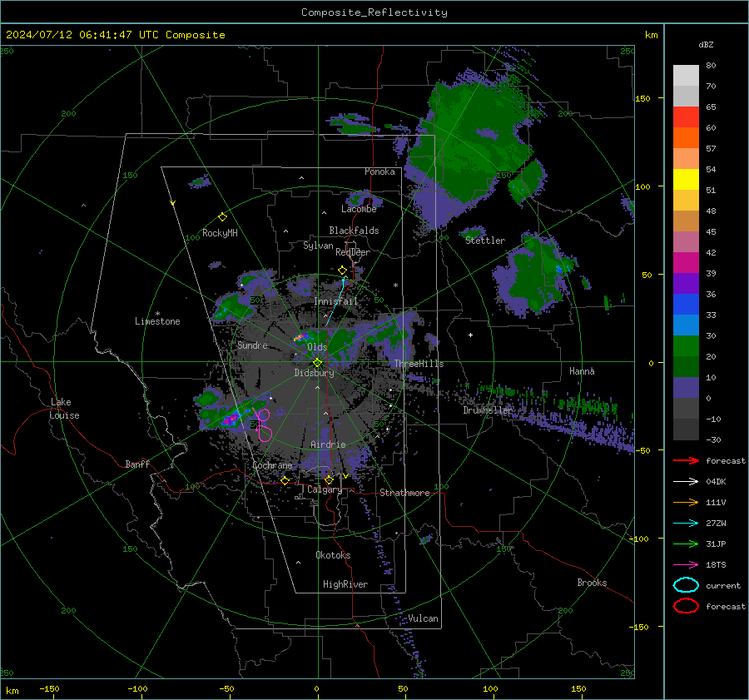Viewport: 749px width, 700px height.
Task: Click the bright yellow swatch in dBZ scale
Action: point(686,179)
